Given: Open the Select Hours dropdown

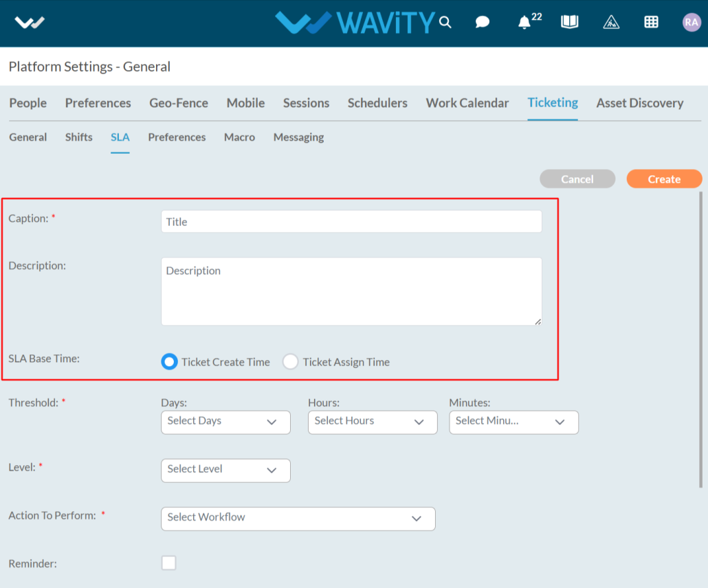Looking at the screenshot, I should 373,422.
